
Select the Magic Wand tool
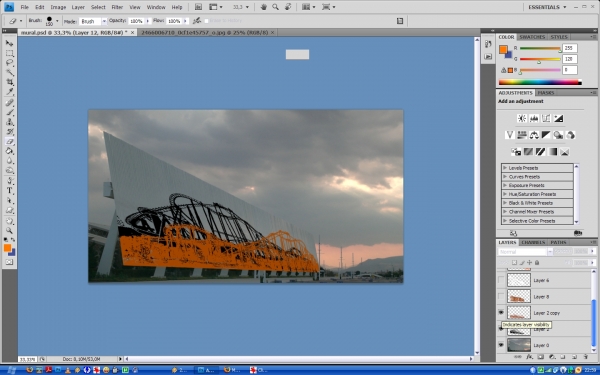(10, 72)
